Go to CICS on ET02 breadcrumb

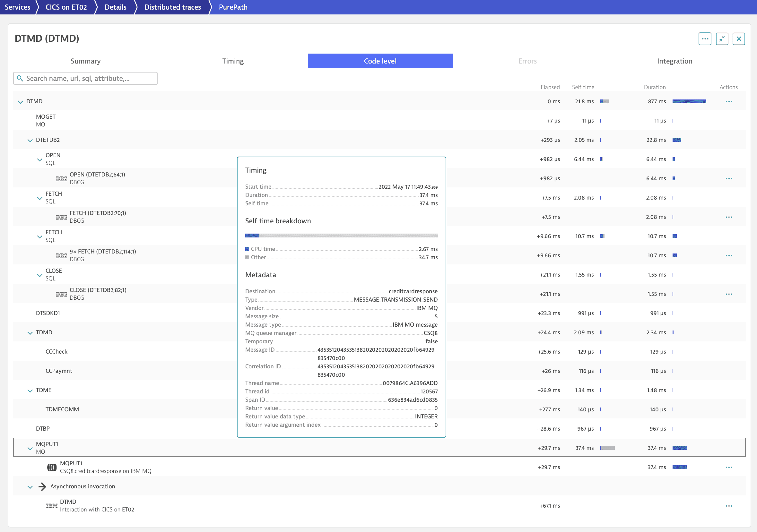(66, 7)
